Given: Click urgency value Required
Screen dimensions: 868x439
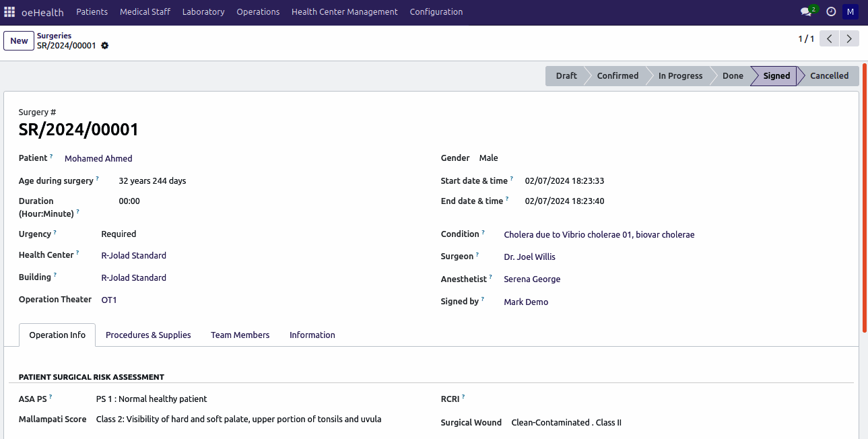Looking at the screenshot, I should coord(119,234).
